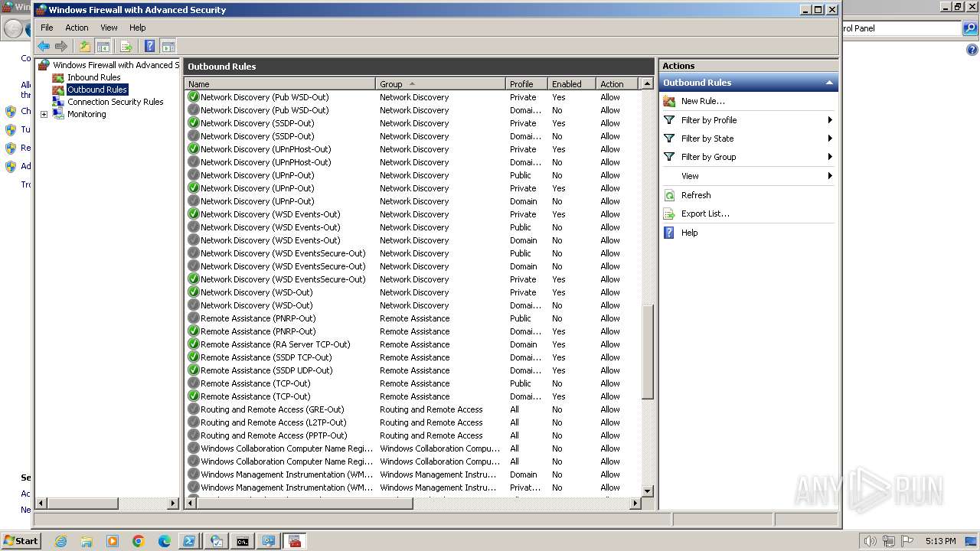Open Windows Media Player taskbar icon
Viewport: 980px width, 551px height.
pyautogui.click(x=113, y=541)
